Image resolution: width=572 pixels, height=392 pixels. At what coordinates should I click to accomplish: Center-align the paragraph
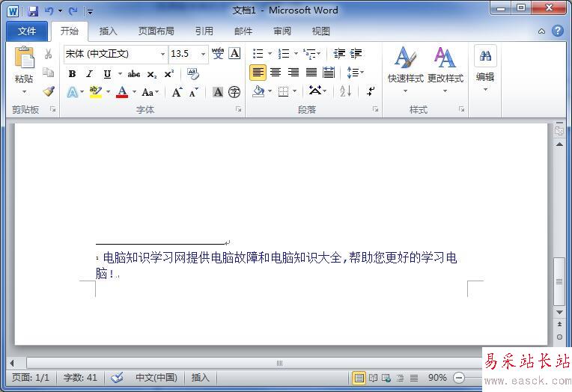pos(276,73)
